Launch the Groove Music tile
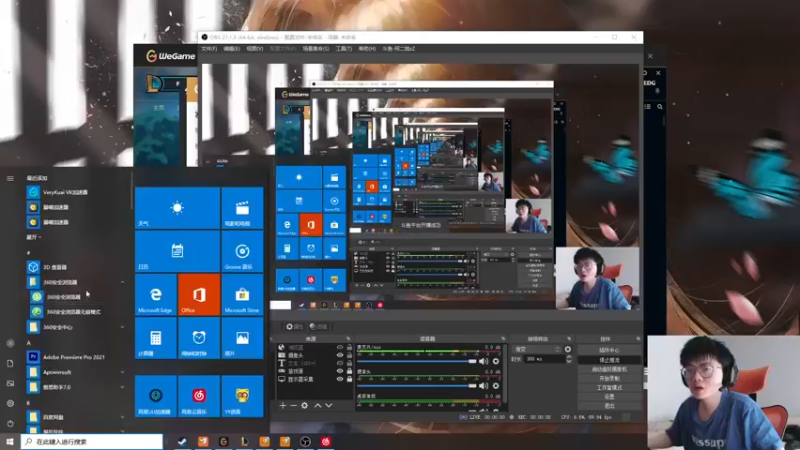Image resolution: width=800 pixels, height=450 pixels. pos(242,251)
